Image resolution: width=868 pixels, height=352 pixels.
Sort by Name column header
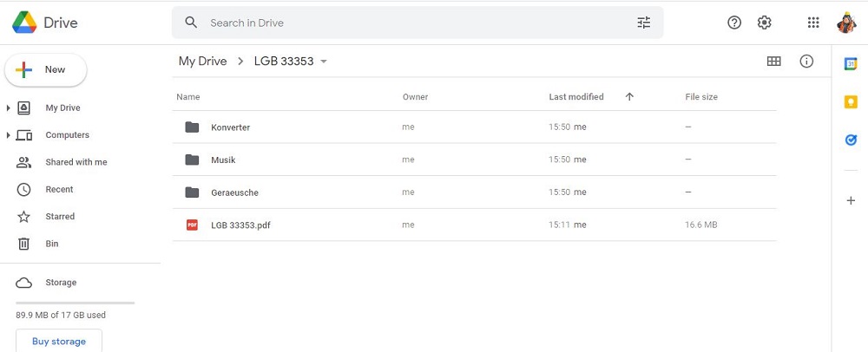pos(188,97)
